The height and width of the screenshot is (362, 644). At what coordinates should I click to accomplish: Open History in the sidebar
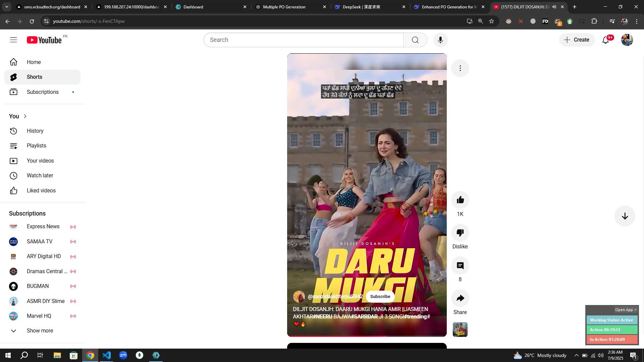pos(43,131)
